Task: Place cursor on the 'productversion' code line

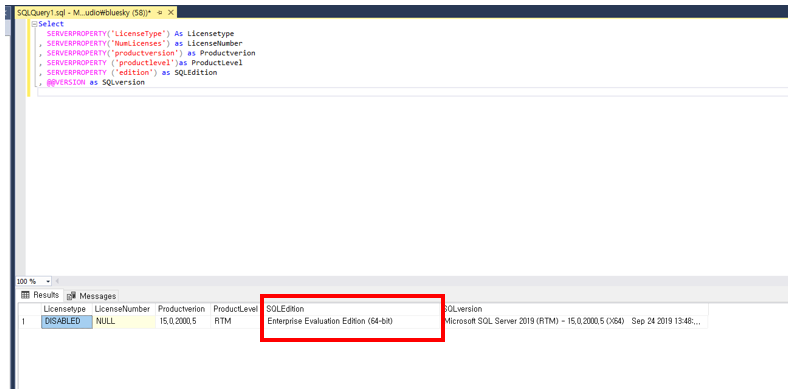Action: [147, 53]
